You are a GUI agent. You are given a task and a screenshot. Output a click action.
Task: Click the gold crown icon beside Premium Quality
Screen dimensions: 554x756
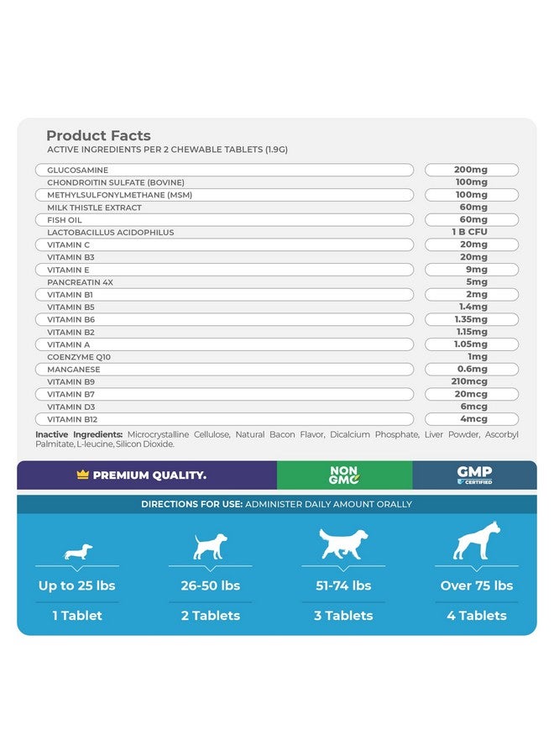click(x=83, y=475)
